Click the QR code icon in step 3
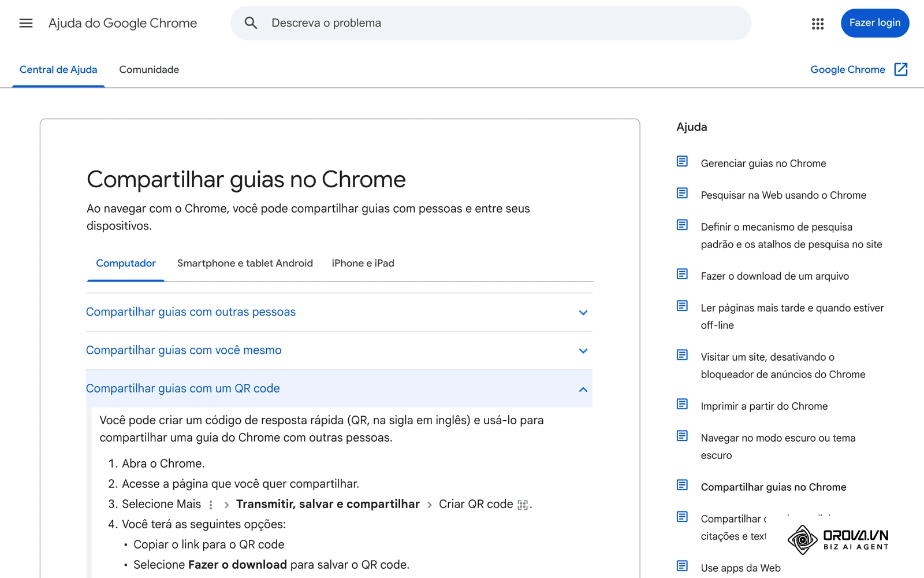 pyautogui.click(x=523, y=505)
